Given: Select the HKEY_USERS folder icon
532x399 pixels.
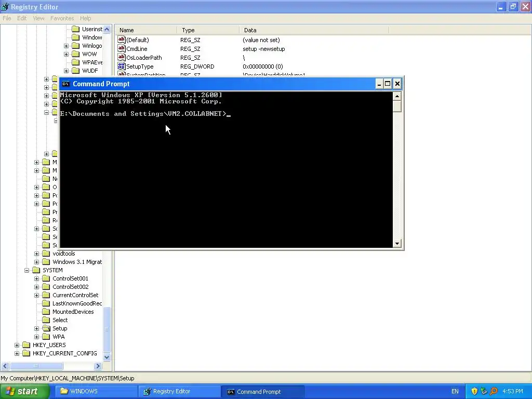Looking at the screenshot, I should pos(26,345).
